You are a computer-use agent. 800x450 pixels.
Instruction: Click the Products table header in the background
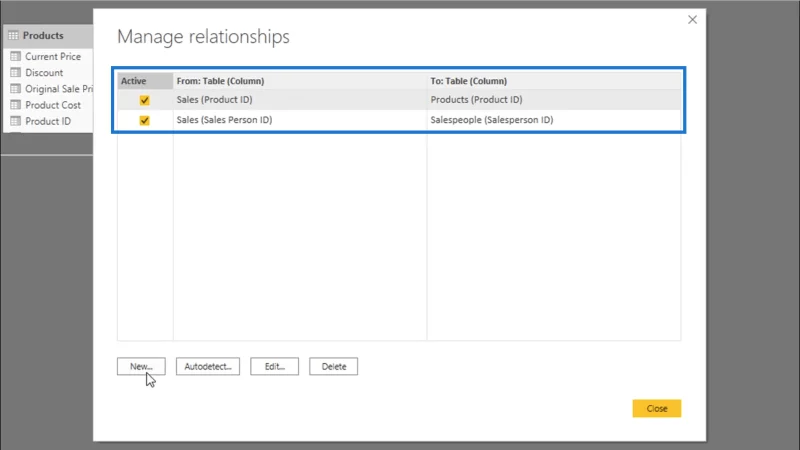pyautogui.click(x=48, y=36)
